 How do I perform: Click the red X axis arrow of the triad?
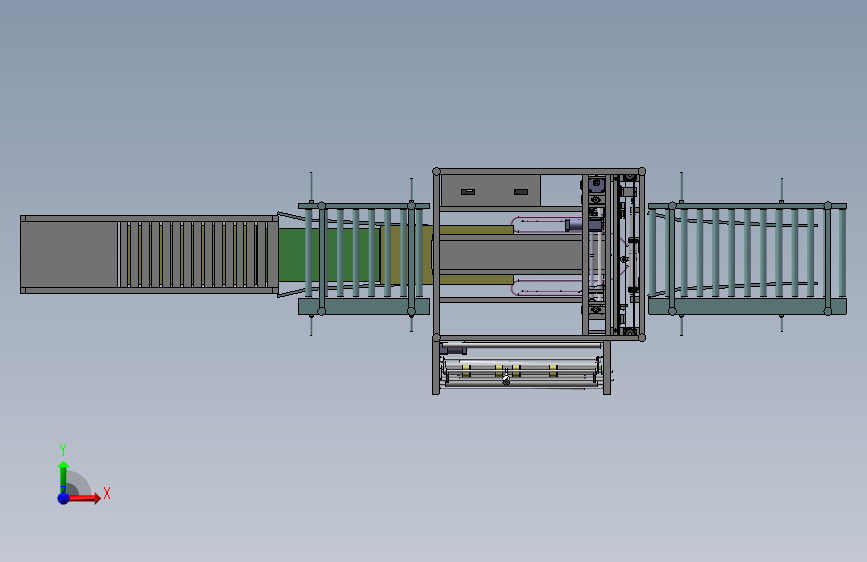click(x=84, y=498)
